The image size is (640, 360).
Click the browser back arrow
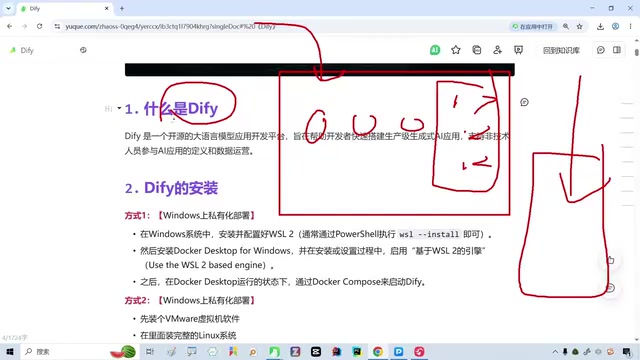9,26
